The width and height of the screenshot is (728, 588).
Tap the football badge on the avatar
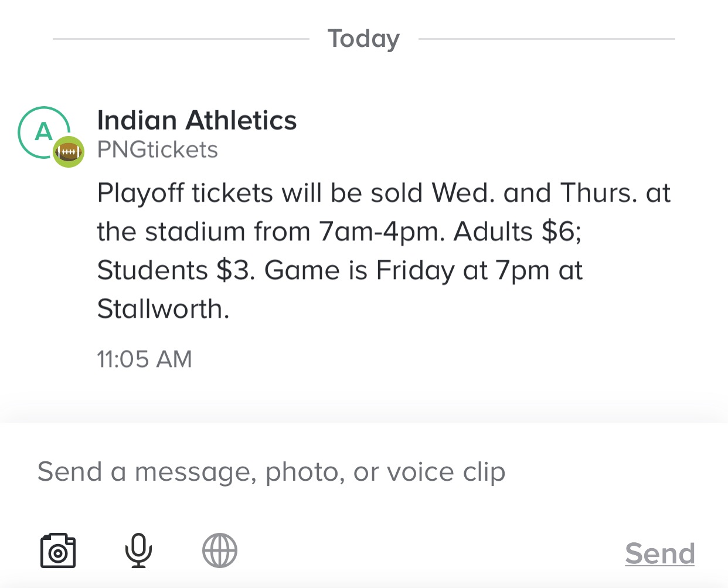tap(69, 152)
